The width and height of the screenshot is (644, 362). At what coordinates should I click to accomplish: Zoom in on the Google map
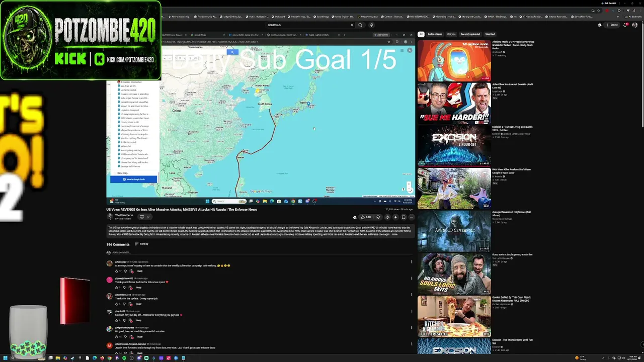(409, 184)
